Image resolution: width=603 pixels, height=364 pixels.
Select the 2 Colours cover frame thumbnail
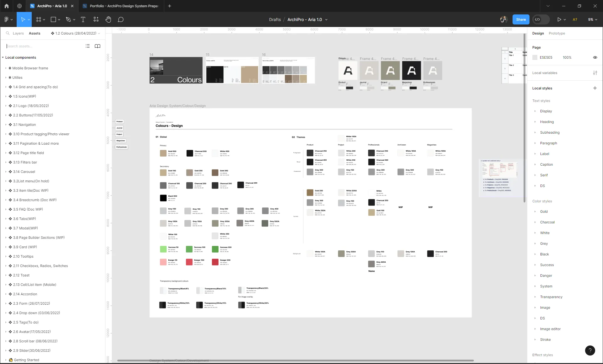[x=176, y=70]
